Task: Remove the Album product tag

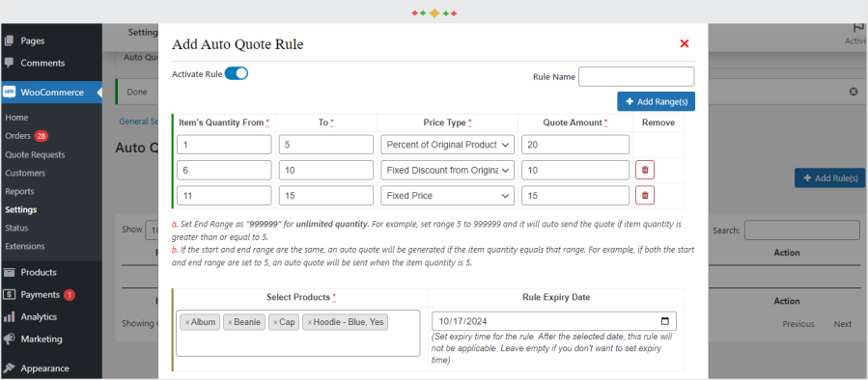Action: pos(187,322)
